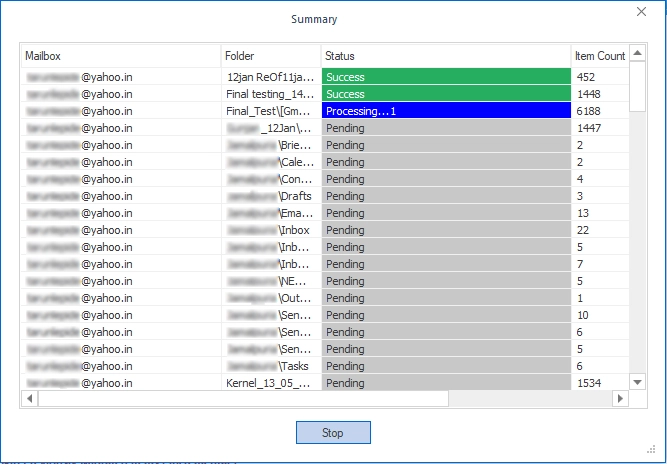Select folder cell ending \Cale…
Screen dimensions: 667x464
[271, 162]
